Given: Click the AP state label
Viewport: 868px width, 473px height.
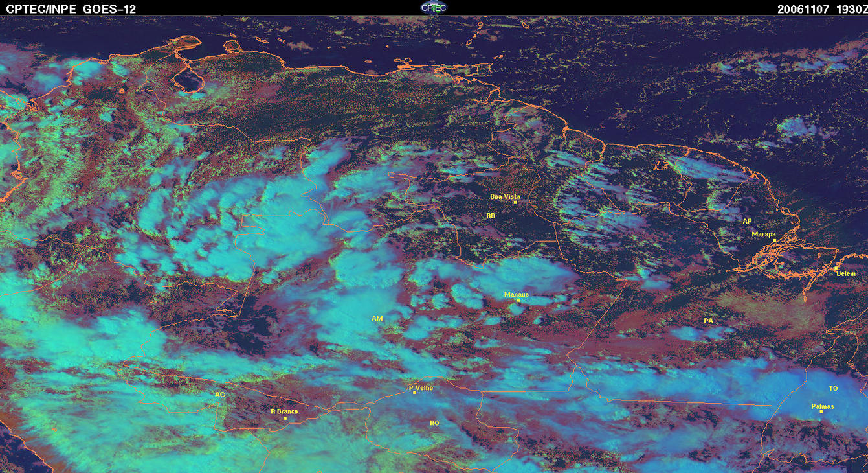Looking at the screenshot, I should pos(747,221).
